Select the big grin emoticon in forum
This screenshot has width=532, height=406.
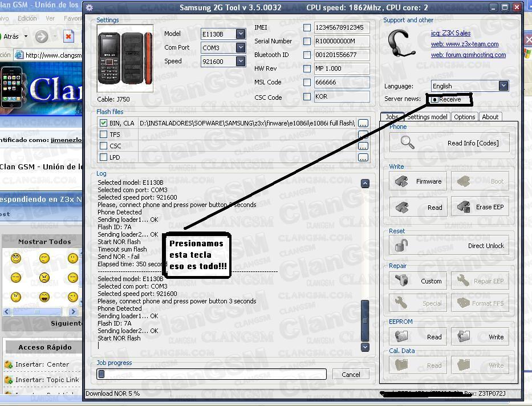[x=44, y=297]
